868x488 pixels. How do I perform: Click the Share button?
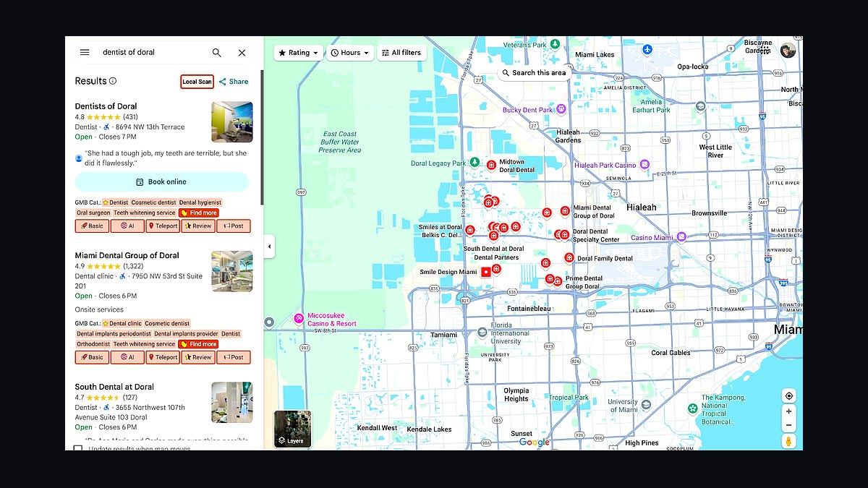234,82
